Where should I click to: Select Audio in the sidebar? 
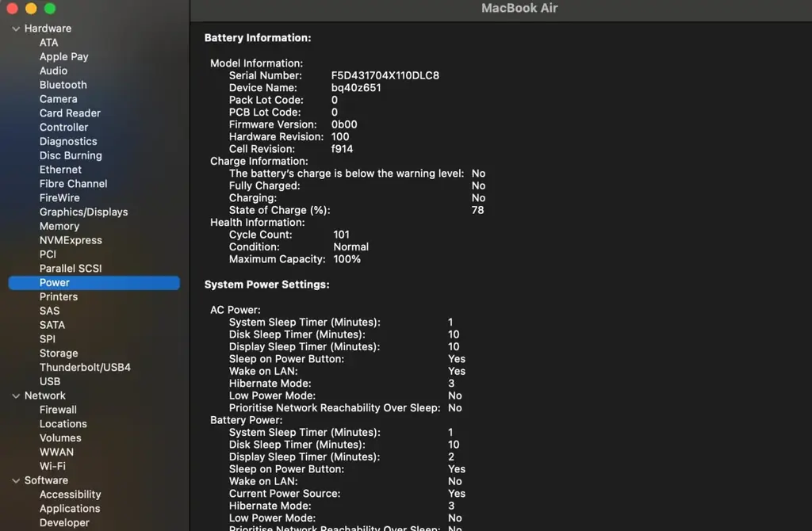click(53, 71)
